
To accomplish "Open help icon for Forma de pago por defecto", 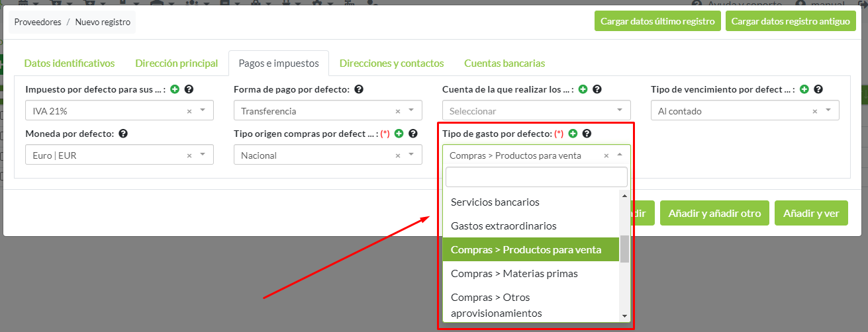I will (x=359, y=89).
